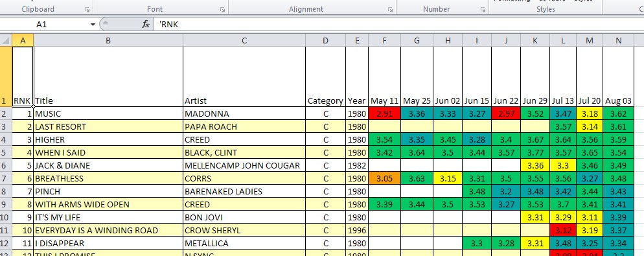The height and width of the screenshot is (256, 644).
Task: Select column L header
Action: [x=563, y=40]
